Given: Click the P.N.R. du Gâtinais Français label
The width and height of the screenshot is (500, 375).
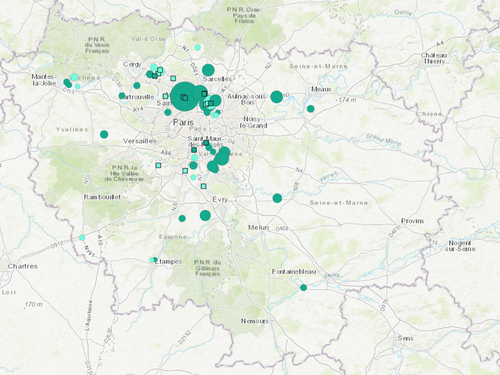Looking at the screenshot, I should [207, 268].
